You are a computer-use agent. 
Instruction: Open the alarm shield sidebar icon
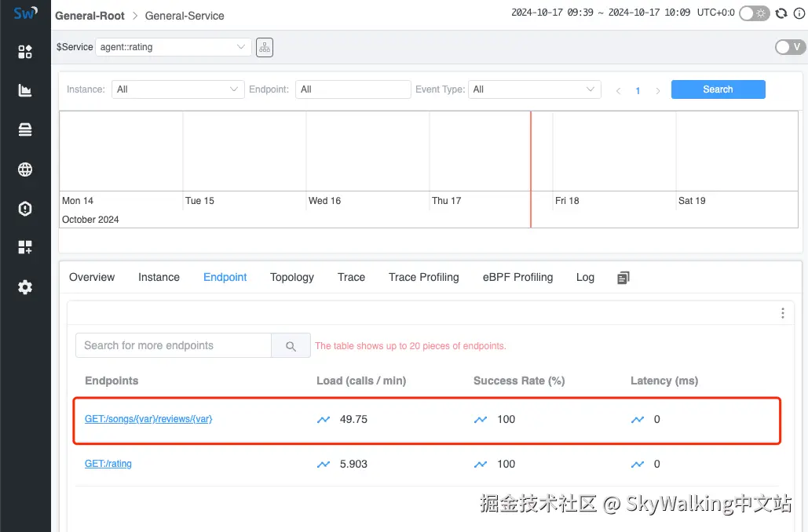(x=25, y=209)
